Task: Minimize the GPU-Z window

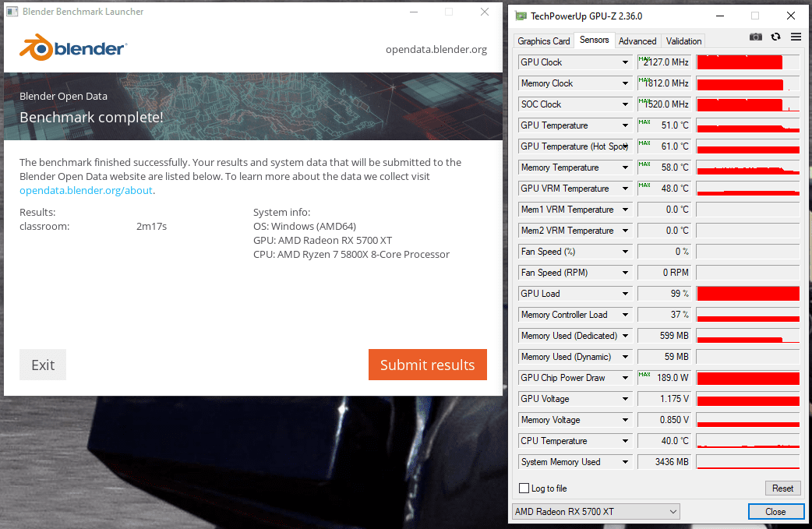Action: point(720,16)
